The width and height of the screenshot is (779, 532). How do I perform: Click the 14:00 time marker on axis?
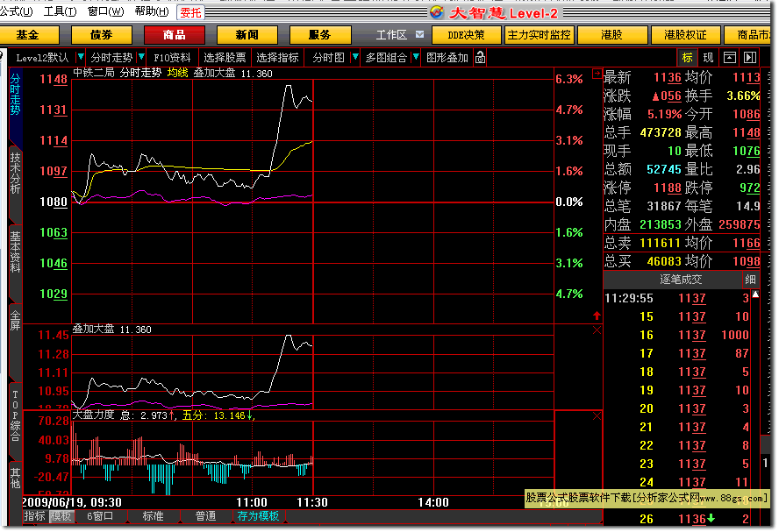[433, 502]
